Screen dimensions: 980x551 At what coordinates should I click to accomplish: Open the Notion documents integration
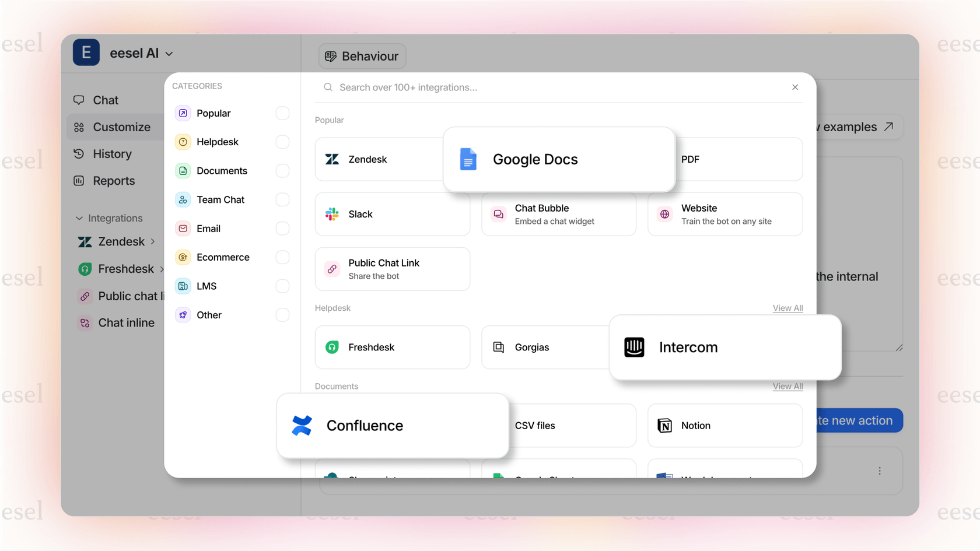pos(695,426)
